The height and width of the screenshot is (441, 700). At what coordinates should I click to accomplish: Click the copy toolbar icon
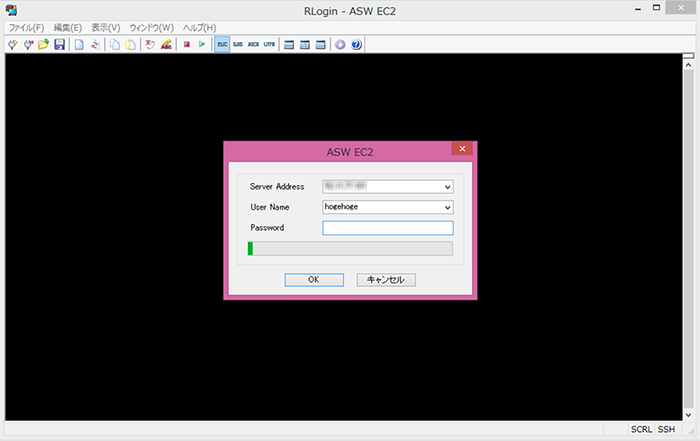pos(115,45)
